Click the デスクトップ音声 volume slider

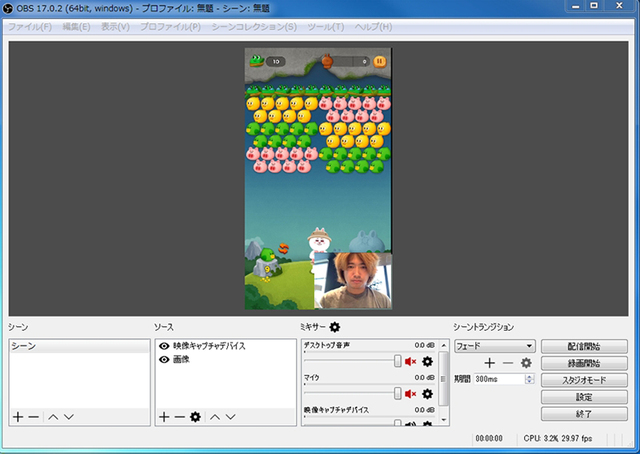(350, 361)
